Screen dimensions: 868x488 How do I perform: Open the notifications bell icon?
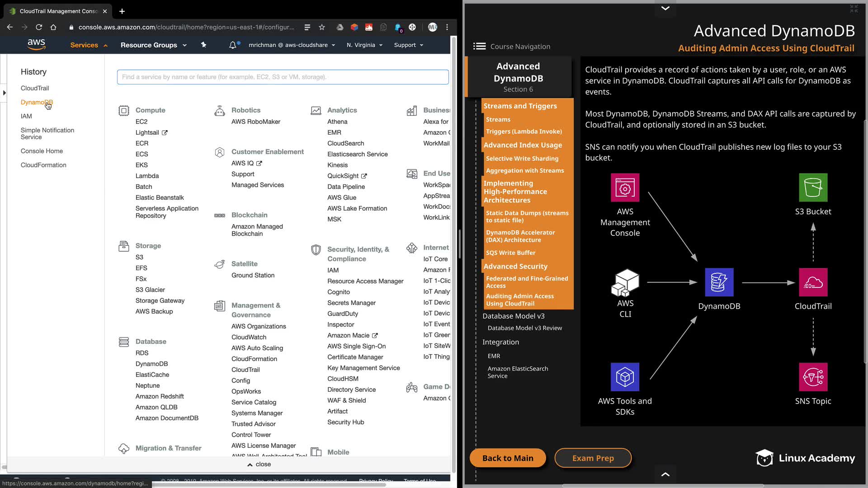click(233, 45)
